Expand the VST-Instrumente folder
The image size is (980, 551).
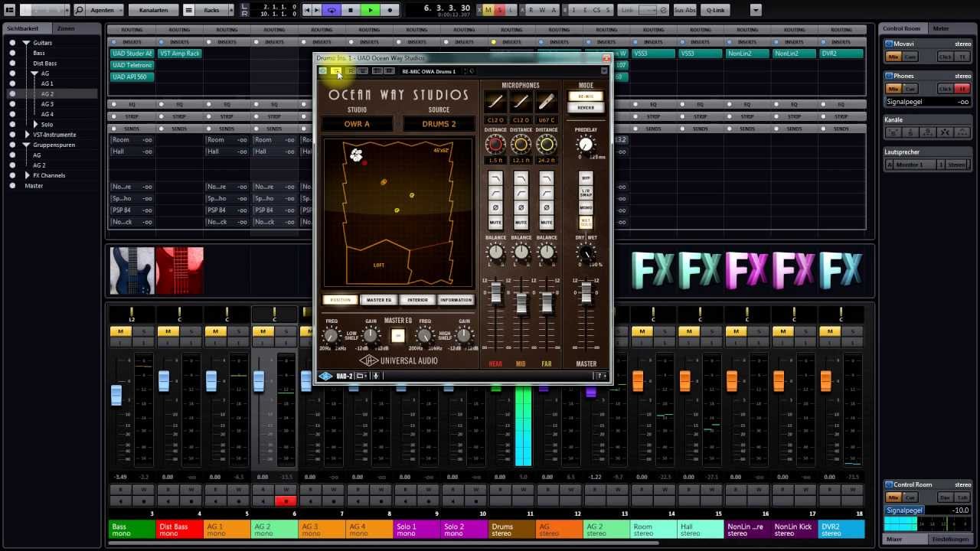[26, 135]
